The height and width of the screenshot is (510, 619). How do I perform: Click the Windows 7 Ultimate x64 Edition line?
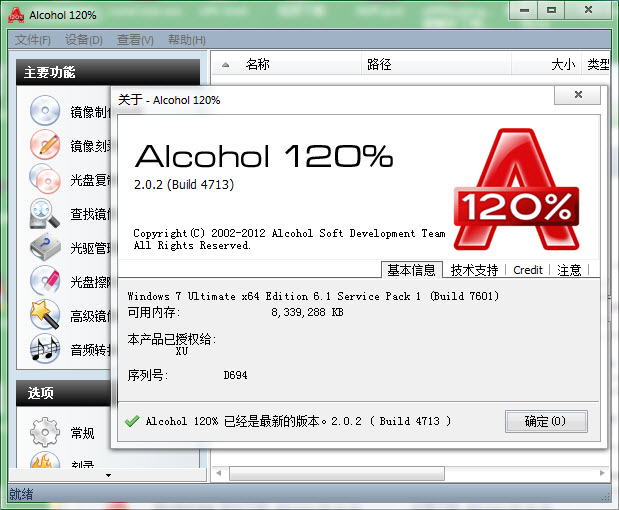(313, 296)
